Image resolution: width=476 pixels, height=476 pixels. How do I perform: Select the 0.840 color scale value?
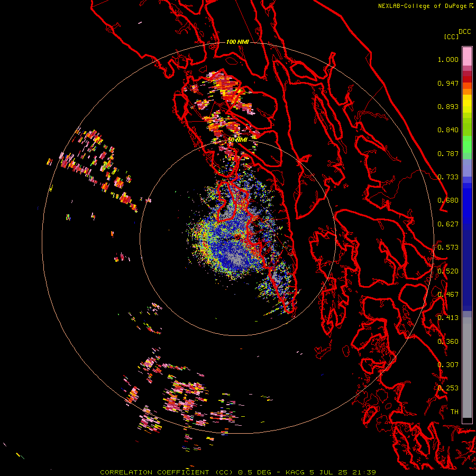(x=448, y=130)
